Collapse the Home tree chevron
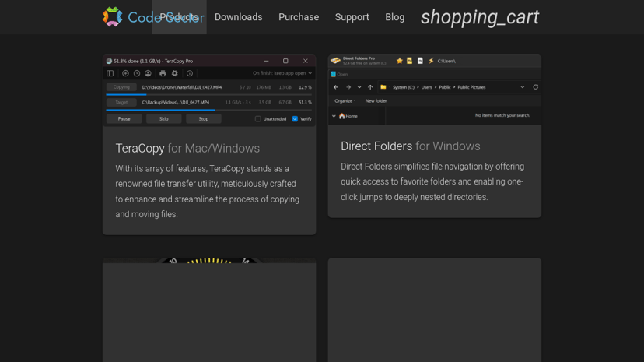The image size is (644, 362). 334,116
